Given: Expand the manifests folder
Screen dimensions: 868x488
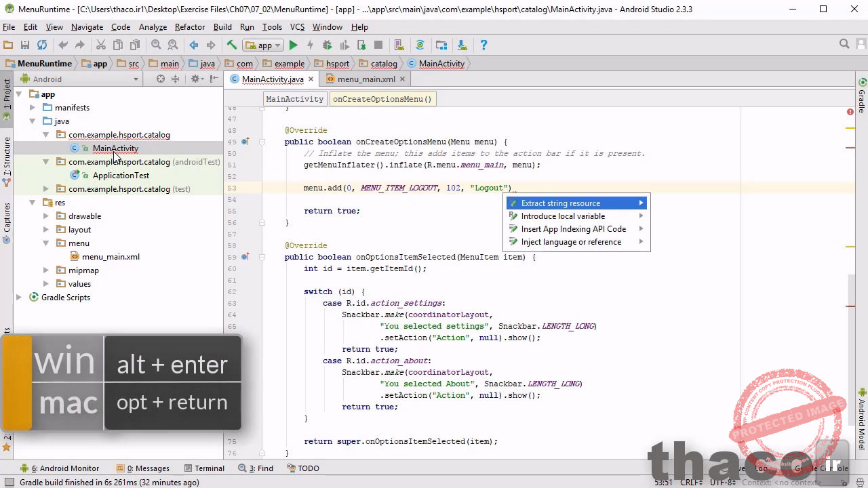Looking at the screenshot, I should (32, 108).
